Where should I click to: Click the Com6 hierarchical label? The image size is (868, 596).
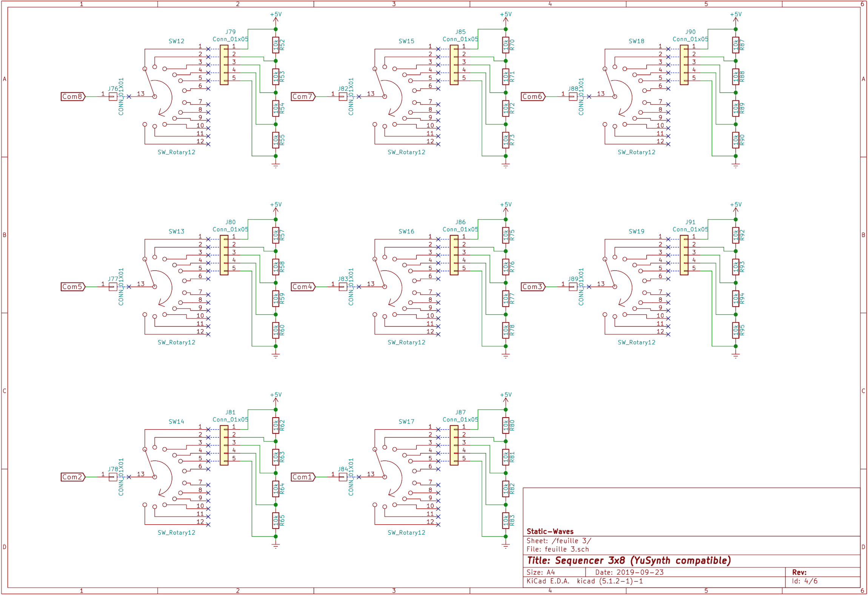coord(533,97)
